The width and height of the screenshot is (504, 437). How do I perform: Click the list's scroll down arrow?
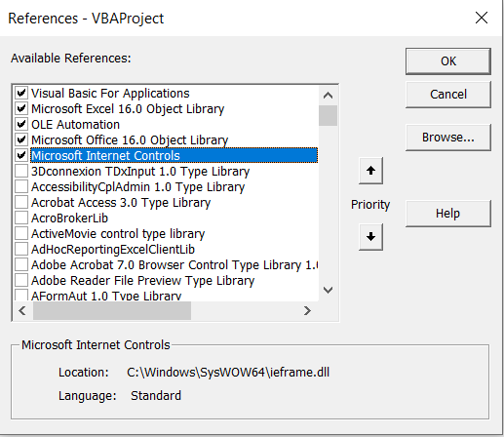(x=328, y=290)
